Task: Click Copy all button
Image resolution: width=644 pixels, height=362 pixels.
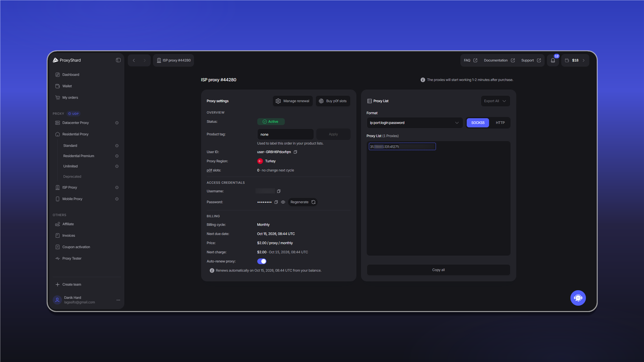Action: click(438, 270)
